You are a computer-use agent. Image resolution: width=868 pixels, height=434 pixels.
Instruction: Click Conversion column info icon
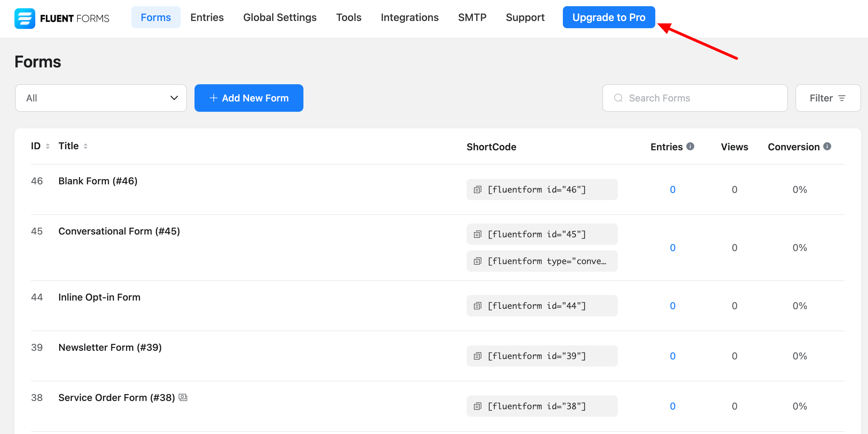(827, 147)
